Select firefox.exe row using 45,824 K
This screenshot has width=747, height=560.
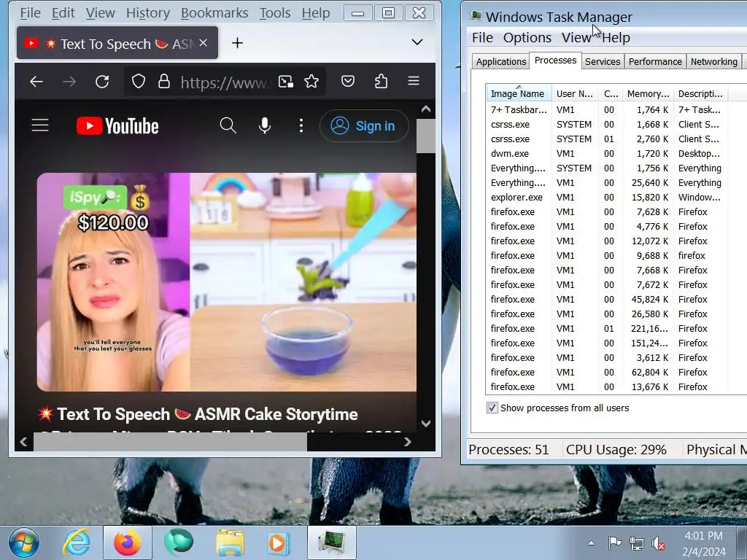(x=606, y=299)
